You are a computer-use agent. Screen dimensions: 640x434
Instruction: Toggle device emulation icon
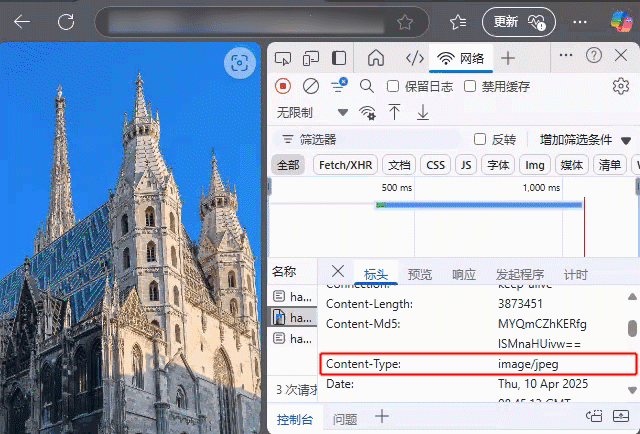[x=311, y=58]
